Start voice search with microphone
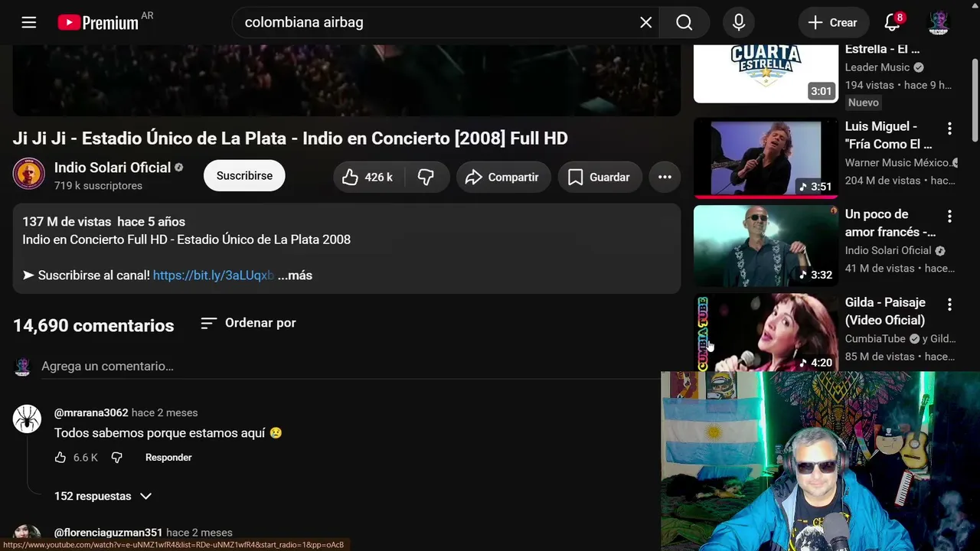The image size is (980, 551). coord(739,22)
